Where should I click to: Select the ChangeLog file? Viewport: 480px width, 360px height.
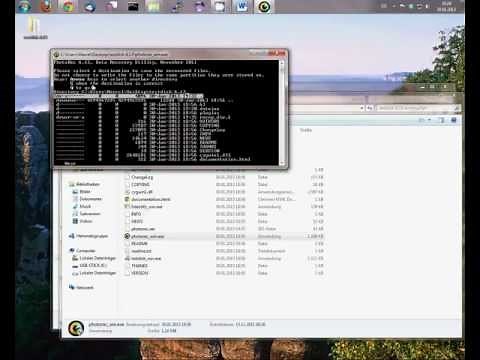(142, 177)
